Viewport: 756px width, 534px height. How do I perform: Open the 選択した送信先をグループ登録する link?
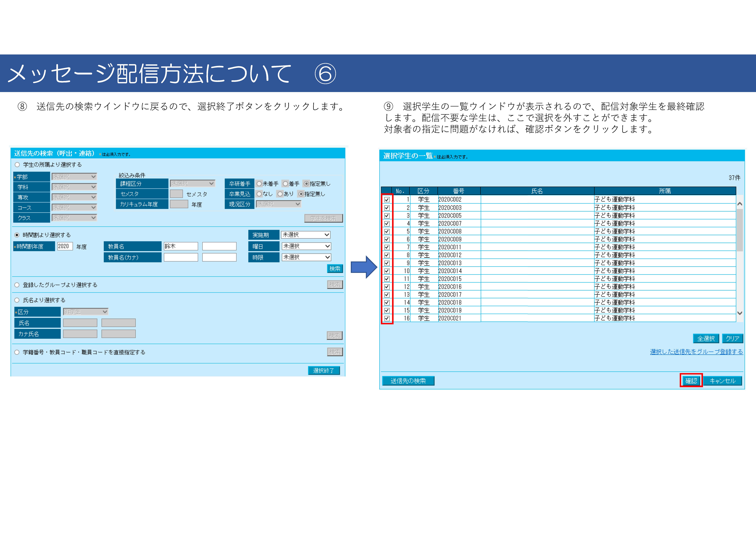696,352
